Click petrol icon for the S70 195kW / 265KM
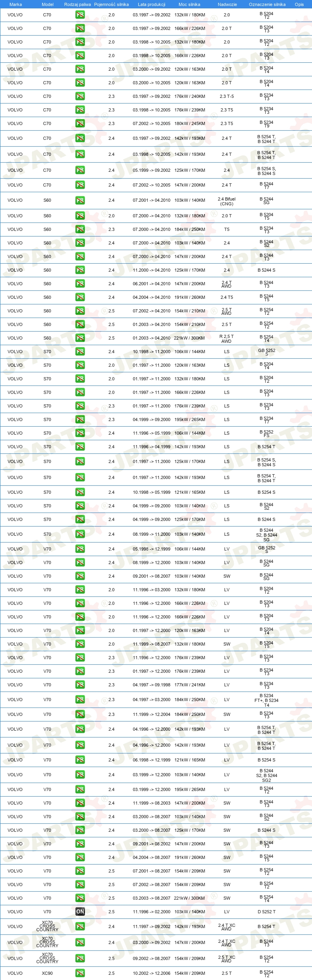The height and width of the screenshot is (980, 312). (x=80, y=419)
